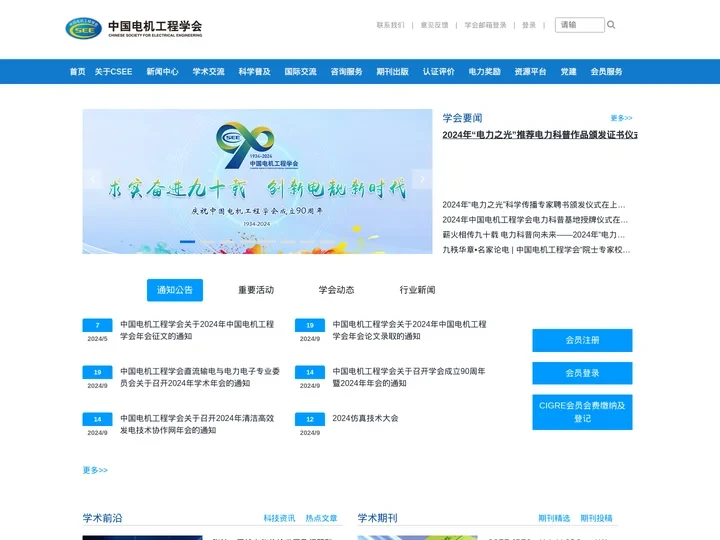Select the 通知公告 tab
Image resolution: width=720 pixels, height=540 pixels.
(x=174, y=290)
